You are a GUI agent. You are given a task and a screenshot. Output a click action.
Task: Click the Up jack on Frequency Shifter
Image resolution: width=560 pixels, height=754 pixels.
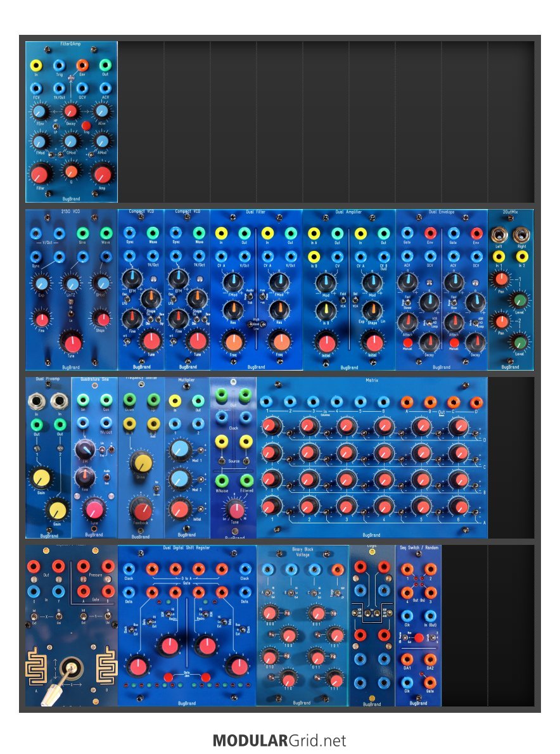[x=153, y=400]
